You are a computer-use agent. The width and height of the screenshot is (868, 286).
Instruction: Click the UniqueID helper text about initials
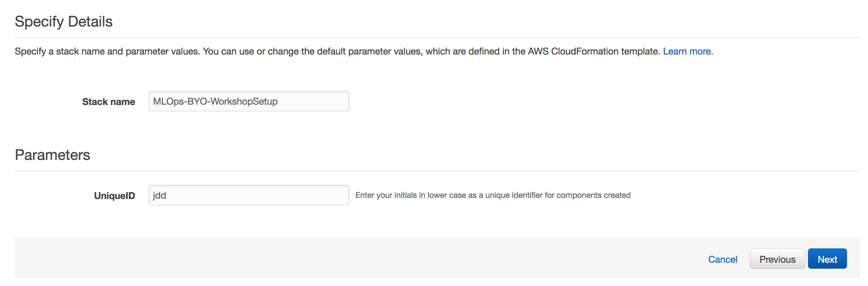[493, 195]
